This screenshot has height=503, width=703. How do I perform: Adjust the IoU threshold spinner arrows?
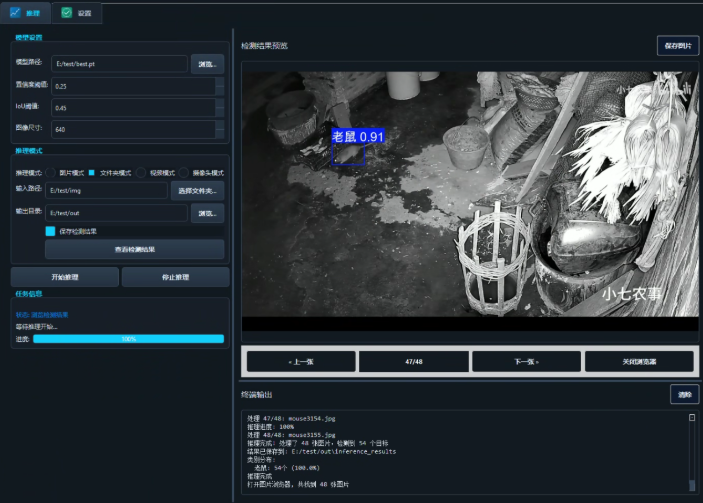[x=220, y=108]
